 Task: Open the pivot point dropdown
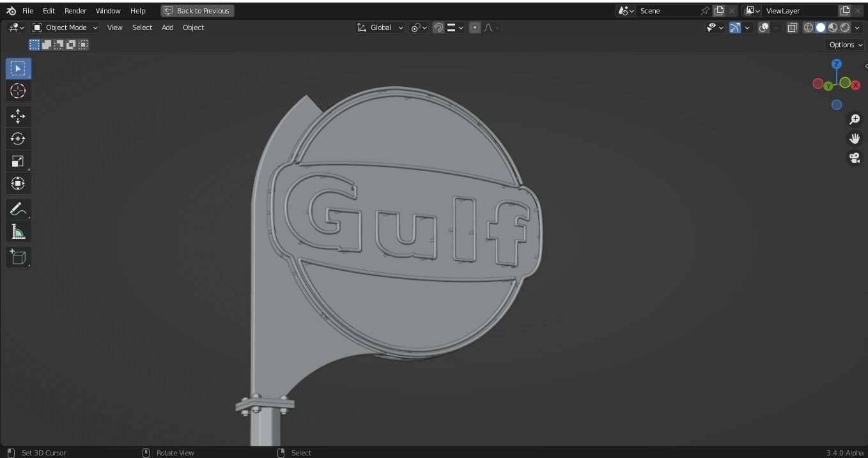point(419,27)
